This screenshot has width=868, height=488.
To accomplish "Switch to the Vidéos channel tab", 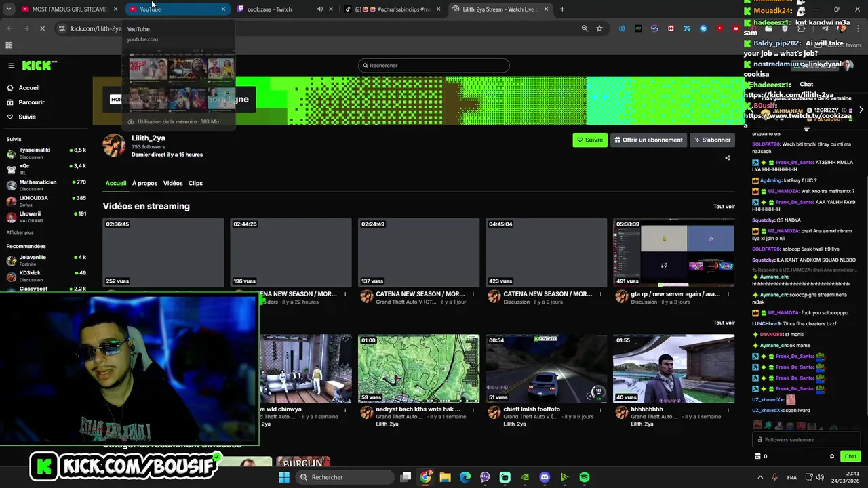I will 173,183.
